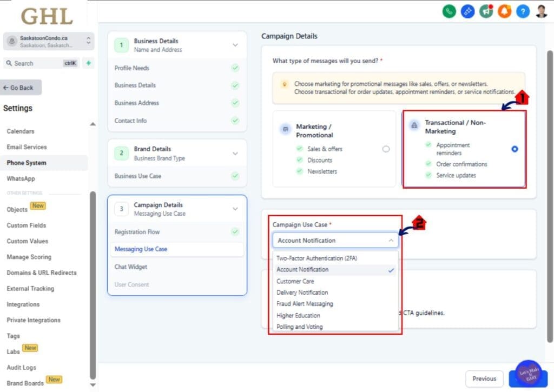Screen dimensions: 554x392
Task: Click the Previous button
Action: pyautogui.click(x=484, y=378)
